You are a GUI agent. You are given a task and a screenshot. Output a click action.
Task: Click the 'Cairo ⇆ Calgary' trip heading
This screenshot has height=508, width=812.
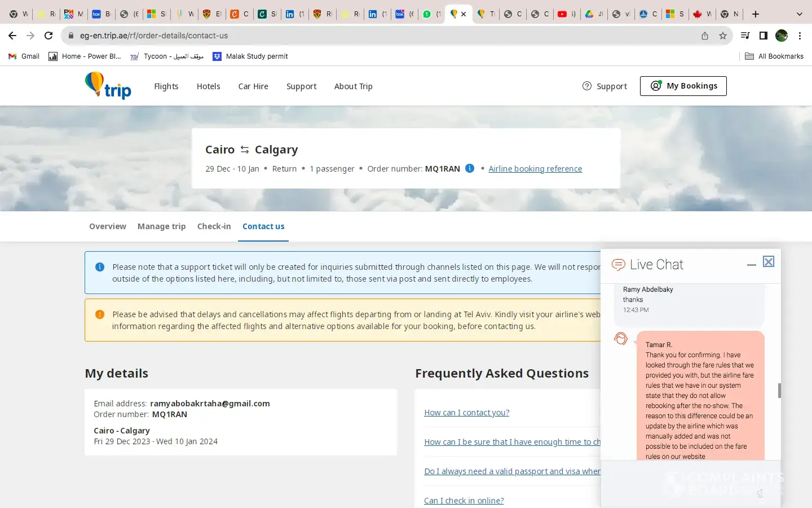(251, 150)
